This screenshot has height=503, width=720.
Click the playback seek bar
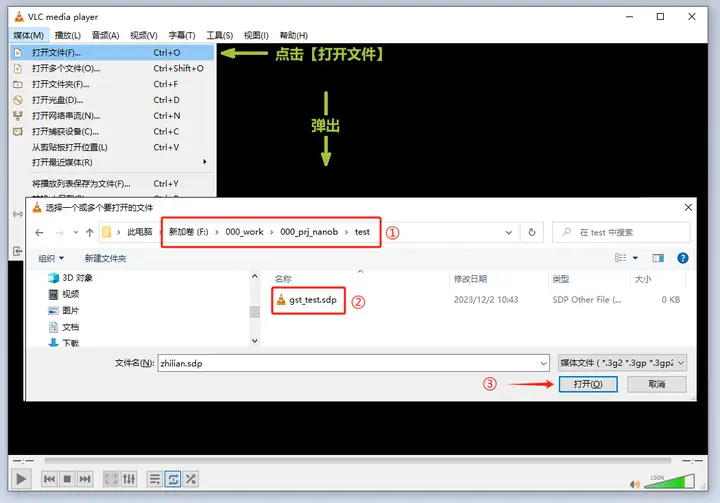pos(357,460)
